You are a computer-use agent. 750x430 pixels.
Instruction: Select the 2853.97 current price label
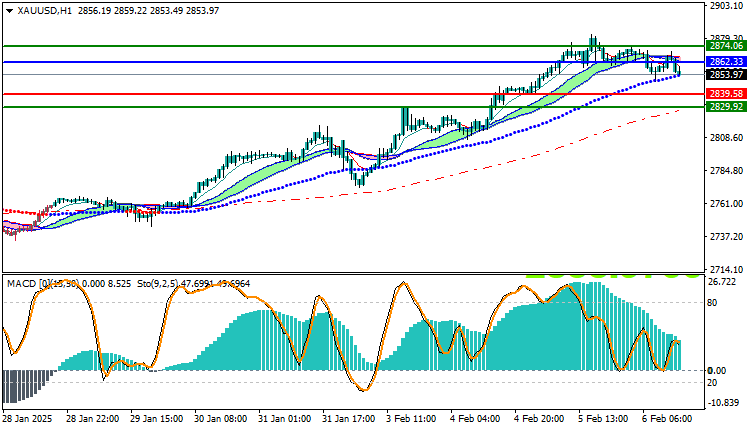click(726, 75)
